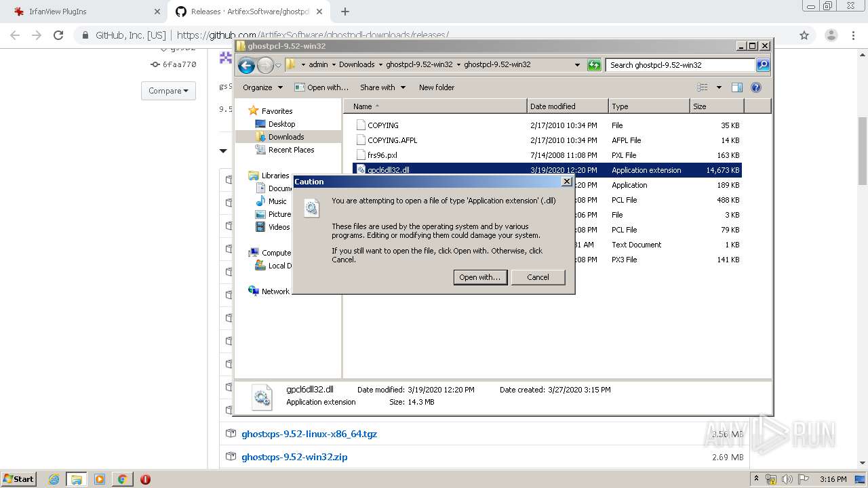Open Libraries in the navigation pane
Viewport: 868px width, 488px height.
tap(275, 176)
